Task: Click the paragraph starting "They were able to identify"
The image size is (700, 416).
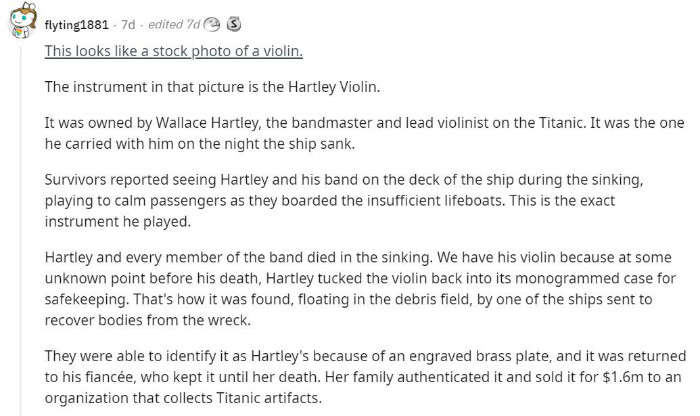Action: 365,377
